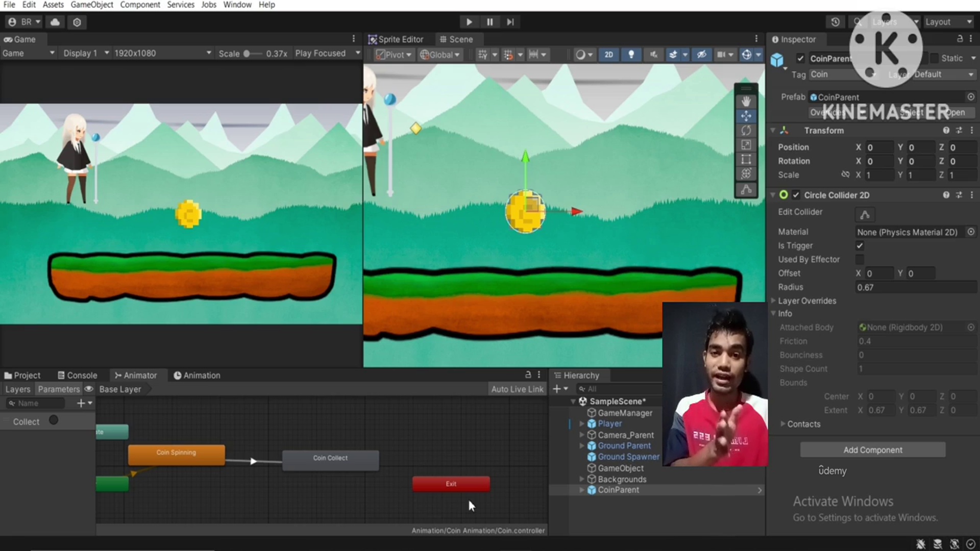Image resolution: width=980 pixels, height=551 pixels.
Task: Select the Transform tool in Scene overlay
Action: 746,173
